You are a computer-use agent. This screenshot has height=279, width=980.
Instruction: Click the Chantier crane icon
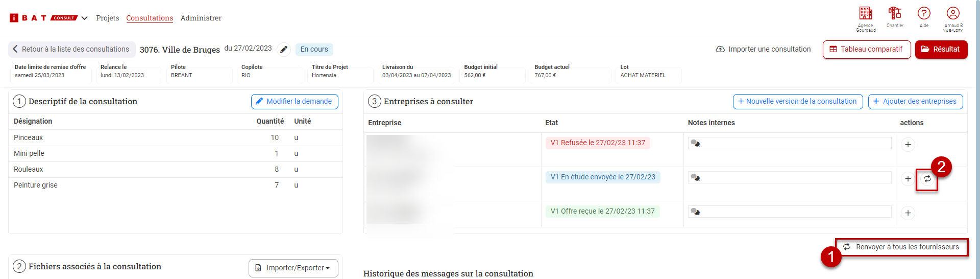pos(895,13)
